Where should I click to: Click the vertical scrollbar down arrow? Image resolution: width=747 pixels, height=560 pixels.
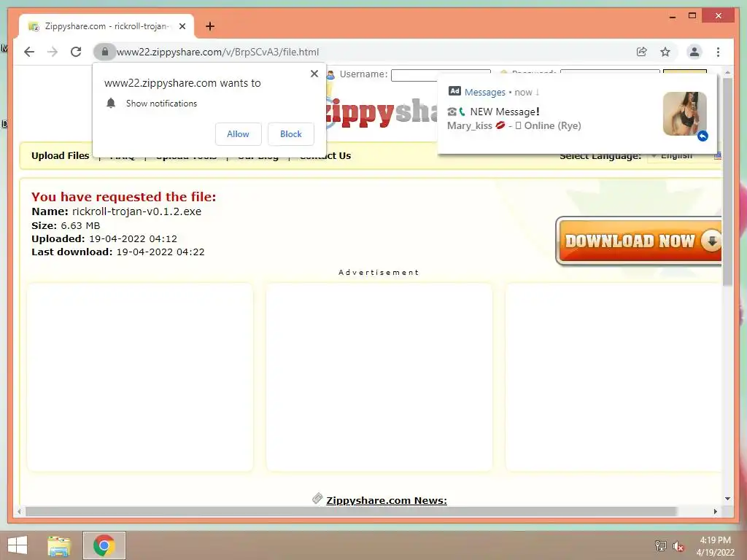pyautogui.click(x=727, y=499)
